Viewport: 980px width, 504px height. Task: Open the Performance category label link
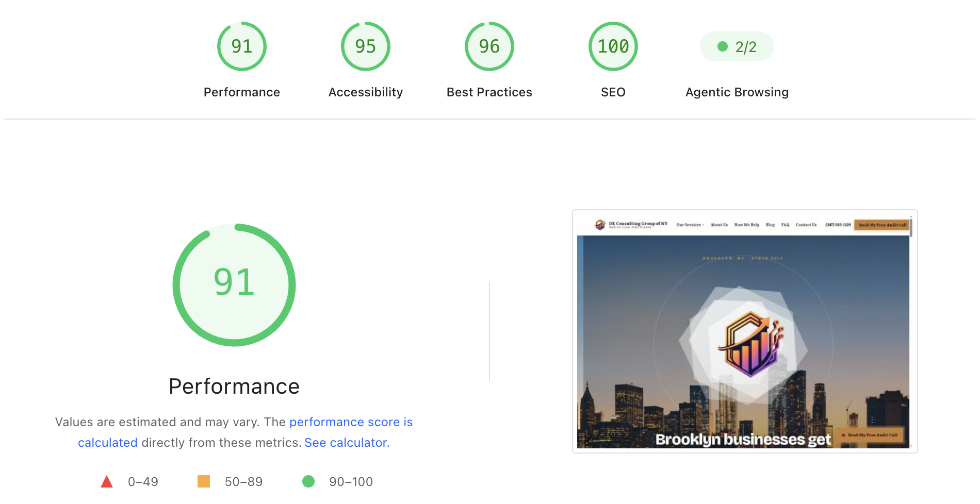click(242, 92)
